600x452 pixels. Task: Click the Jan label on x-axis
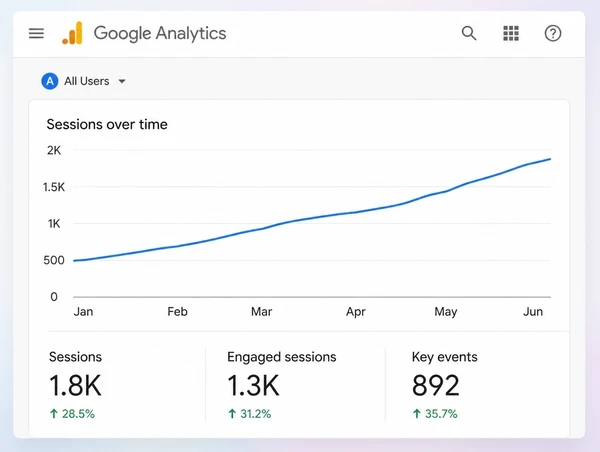(x=83, y=312)
